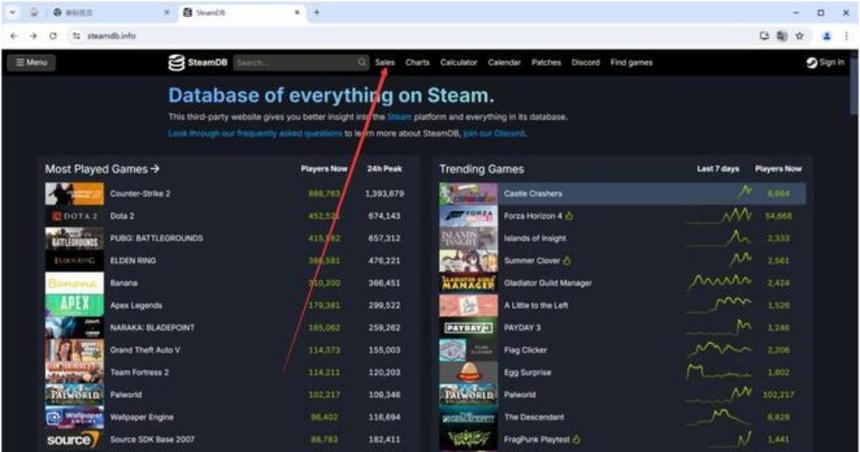The image size is (860, 452).
Task: Click the Dota 2 logo thumbnail
Action: 74,216
